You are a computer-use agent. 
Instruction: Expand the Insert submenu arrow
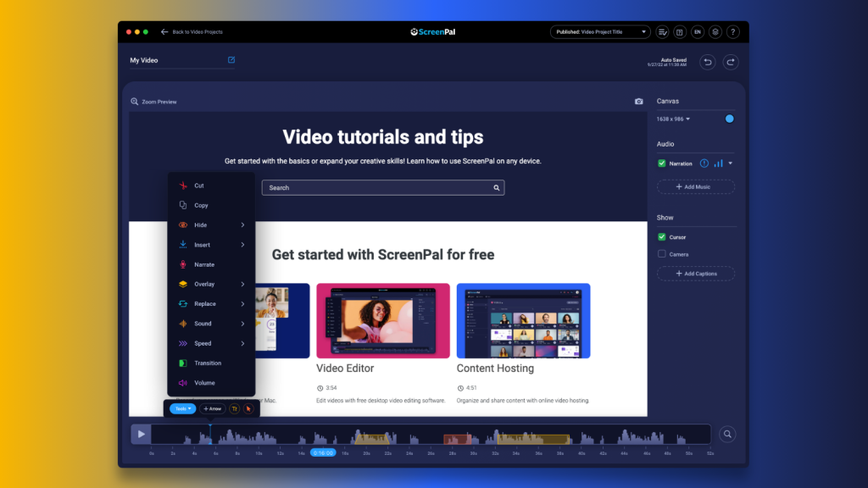click(x=242, y=245)
